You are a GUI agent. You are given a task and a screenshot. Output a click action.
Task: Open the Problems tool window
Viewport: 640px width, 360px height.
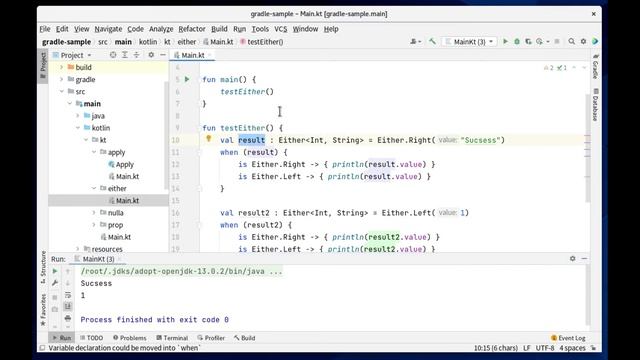[129, 338]
